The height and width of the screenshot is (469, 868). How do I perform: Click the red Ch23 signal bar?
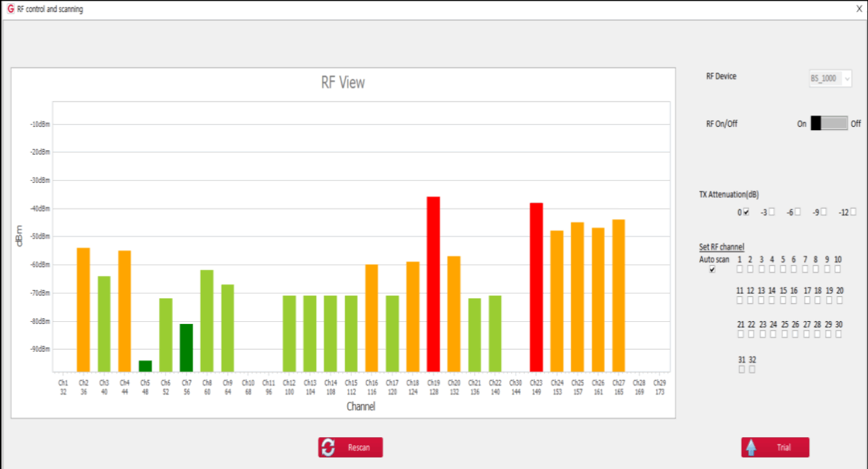tap(536, 287)
